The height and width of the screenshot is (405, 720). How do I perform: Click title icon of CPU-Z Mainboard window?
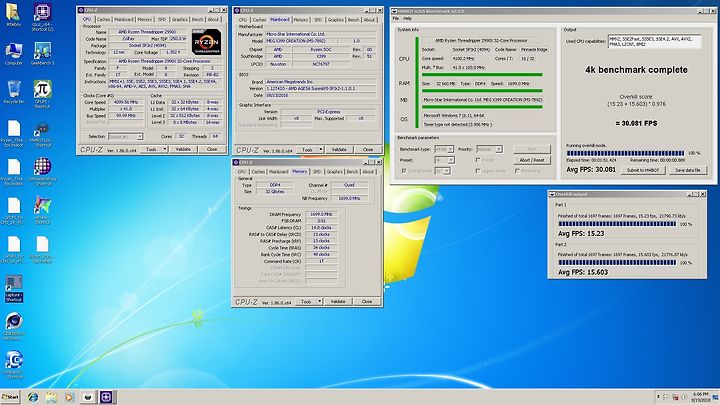click(237, 10)
